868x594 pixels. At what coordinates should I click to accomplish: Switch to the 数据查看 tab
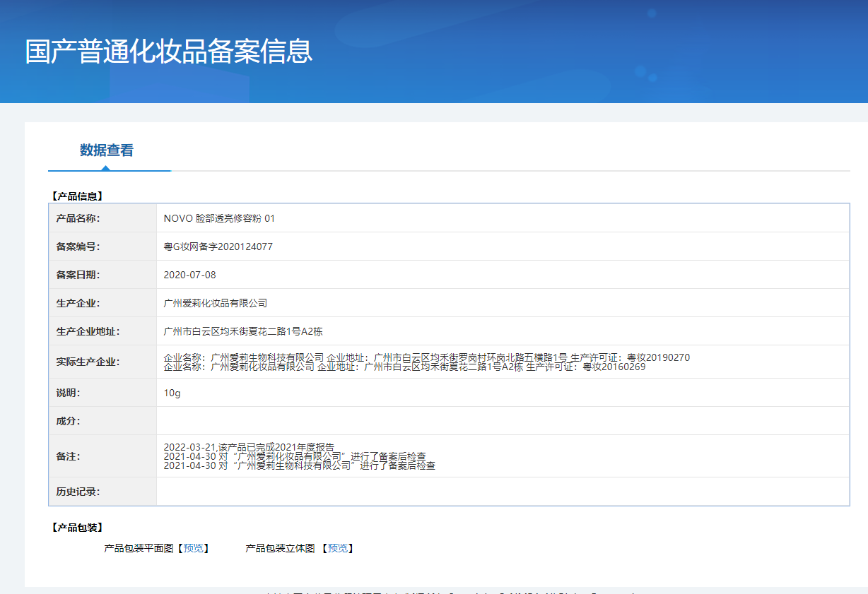click(107, 150)
